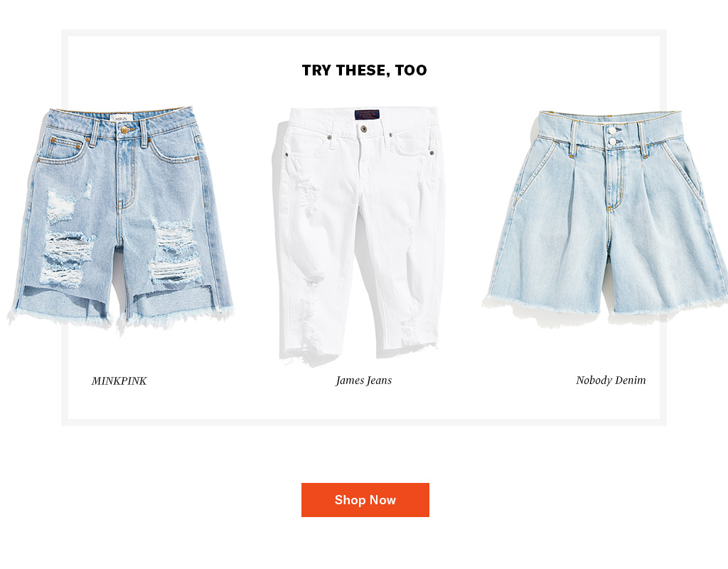The width and height of the screenshot is (728, 569).
Task: Click silver waist button on white shorts
Action: click(363, 129)
